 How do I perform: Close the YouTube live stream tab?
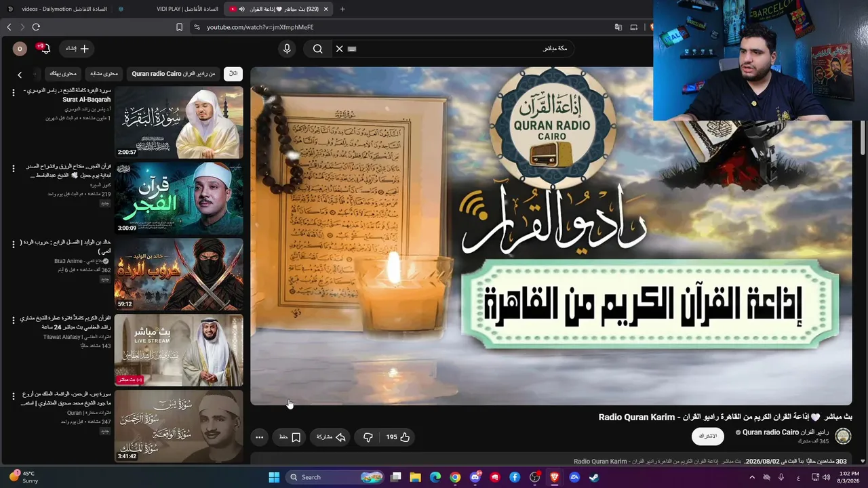point(325,9)
